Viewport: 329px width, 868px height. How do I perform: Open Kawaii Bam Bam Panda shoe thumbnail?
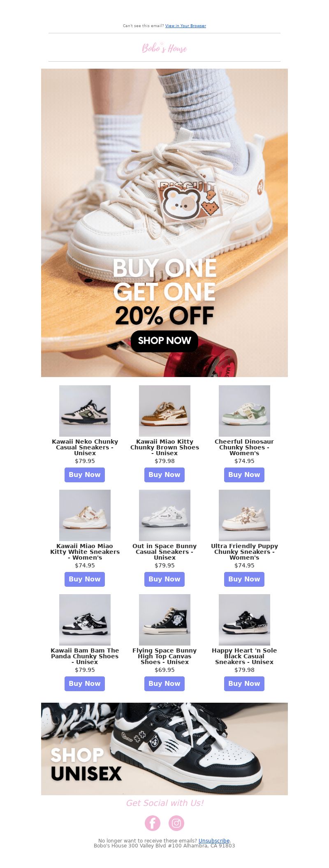(x=85, y=620)
